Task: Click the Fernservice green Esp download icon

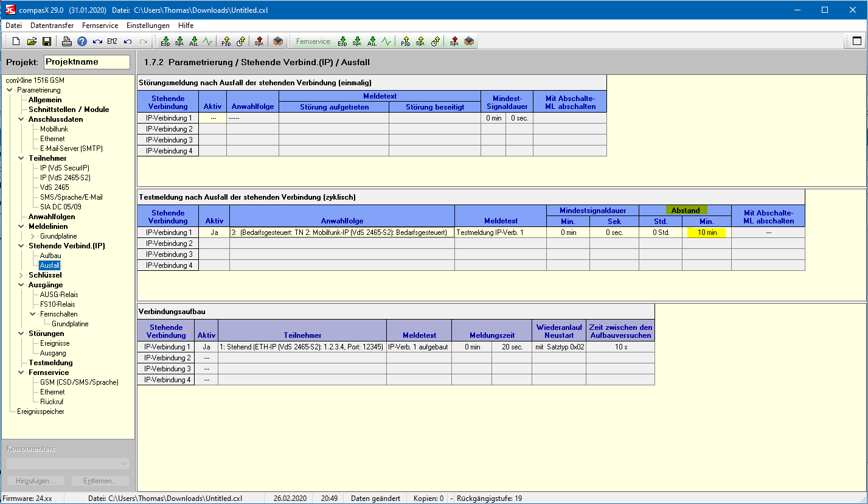Action: pos(342,41)
